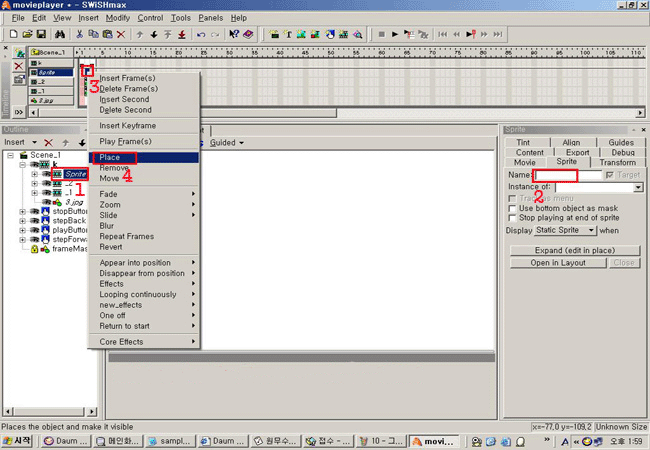
Task: Click the Name input field
Action: click(x=568, y=175)
